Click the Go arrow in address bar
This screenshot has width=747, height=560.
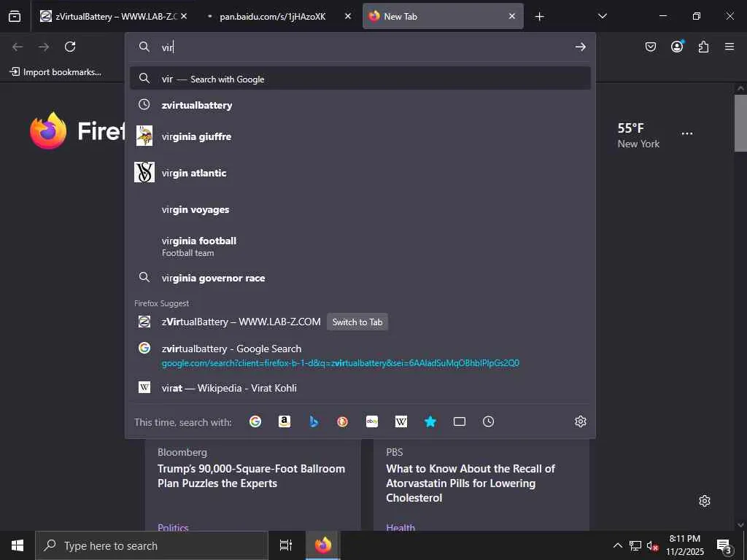580,47
